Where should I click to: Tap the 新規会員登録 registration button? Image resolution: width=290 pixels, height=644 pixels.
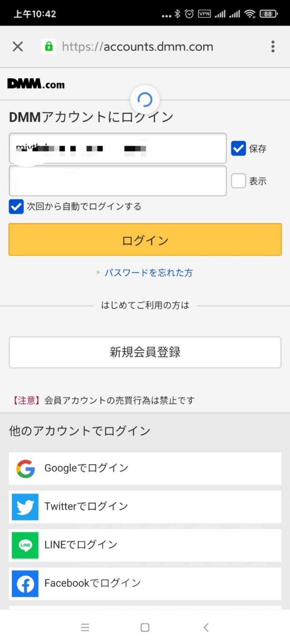145,352
